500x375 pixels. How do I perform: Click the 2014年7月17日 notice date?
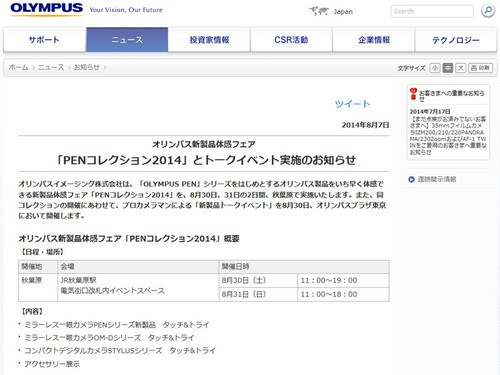pos(430,111)
